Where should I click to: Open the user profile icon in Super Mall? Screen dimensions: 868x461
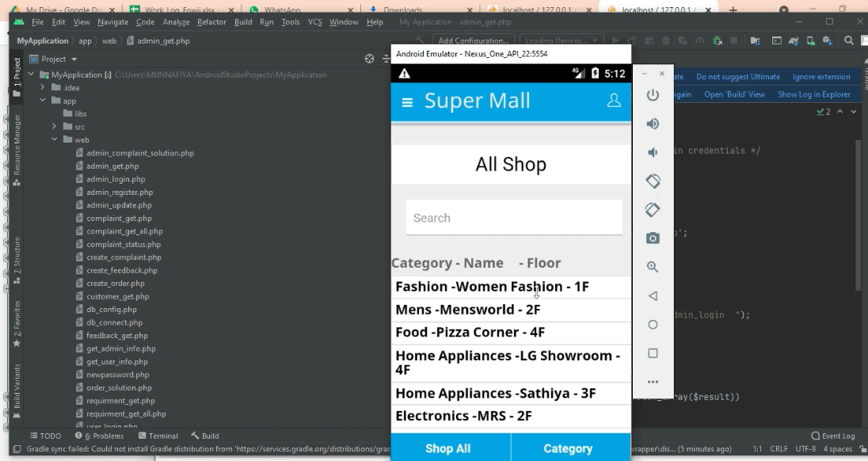click(613, 101)
